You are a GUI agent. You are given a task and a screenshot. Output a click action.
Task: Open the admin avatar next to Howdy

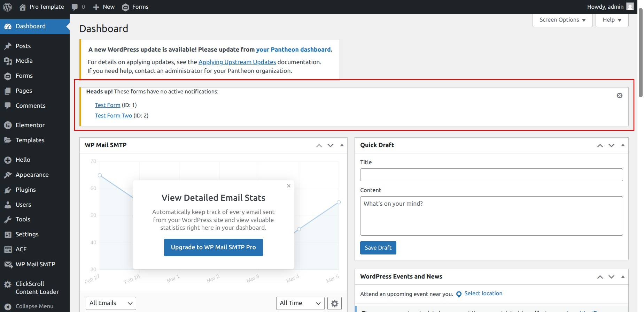pos(630,7)
